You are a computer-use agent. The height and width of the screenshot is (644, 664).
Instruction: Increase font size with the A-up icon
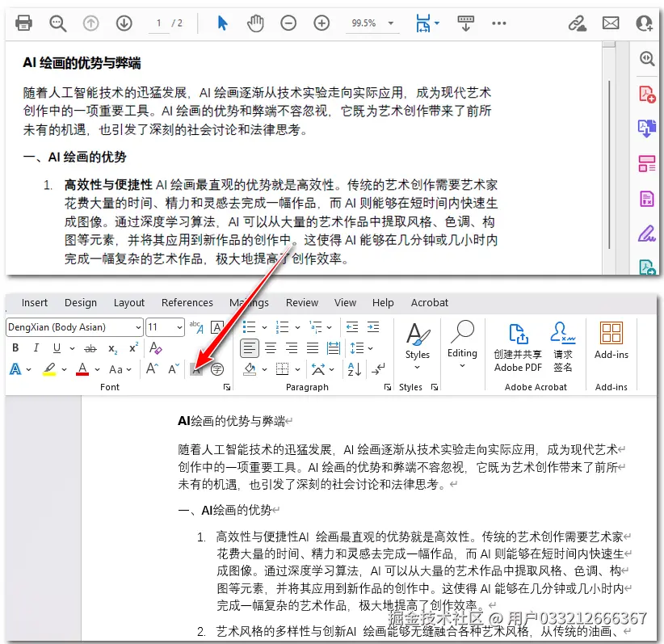tap(152, 368)
